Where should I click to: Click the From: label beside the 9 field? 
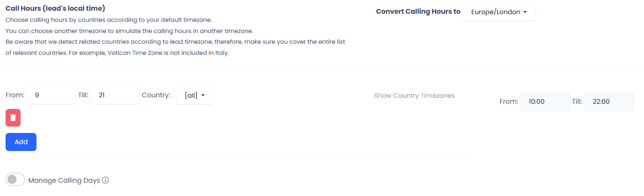[x=15, y=95]
